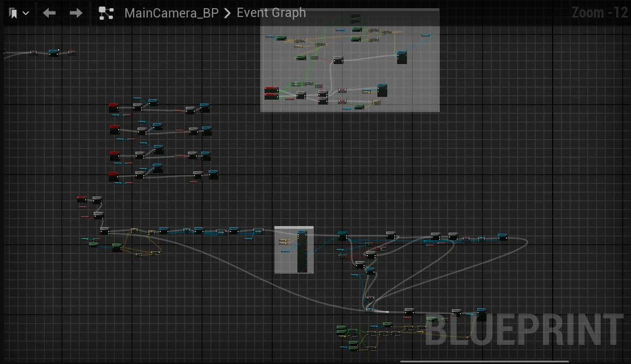
Task: Go forward using the right arrow
Action: coord(76,13)
